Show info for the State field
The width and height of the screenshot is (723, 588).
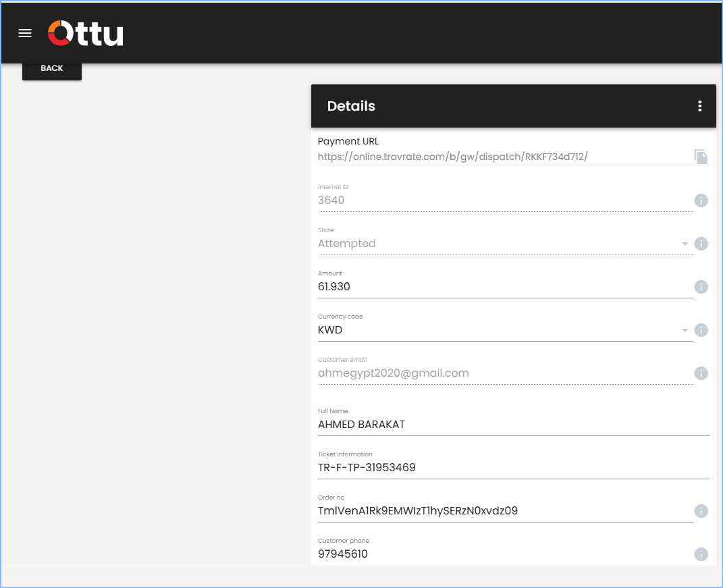click(x=701, y=244)
